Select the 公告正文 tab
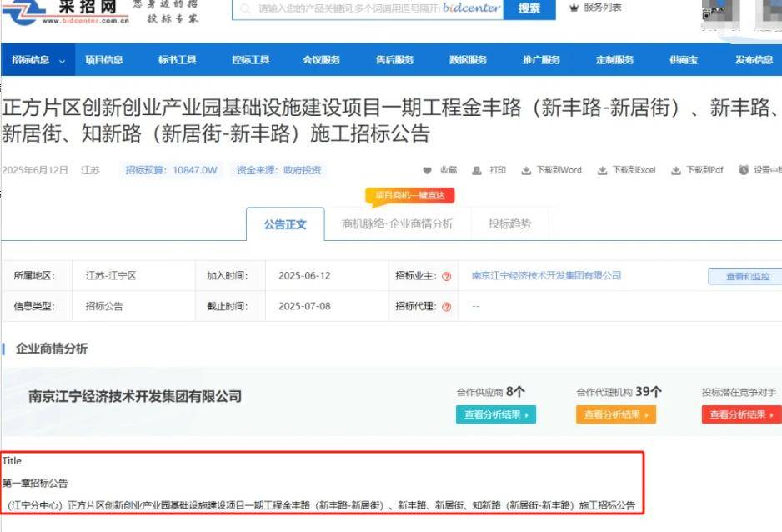 click(285, 224)
